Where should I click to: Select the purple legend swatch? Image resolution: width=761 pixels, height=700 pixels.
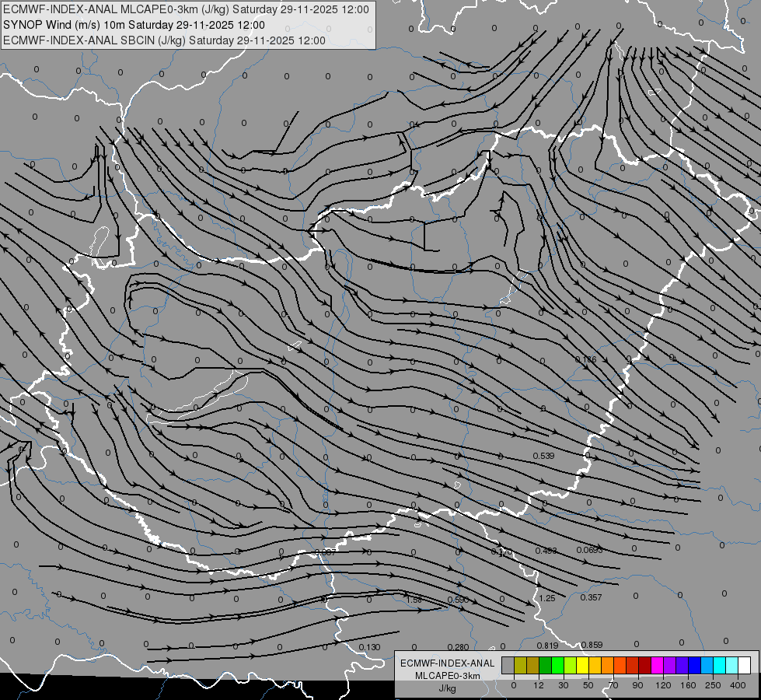(670, 665)
